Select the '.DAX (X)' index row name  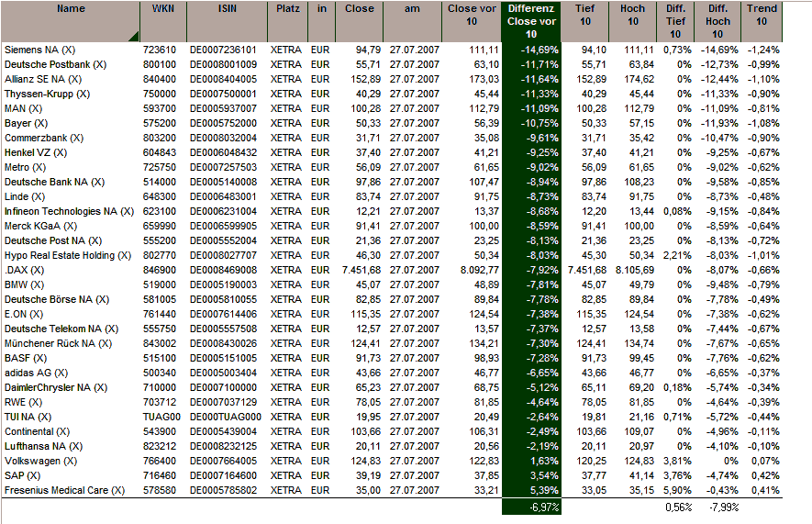[x=24, y=270]
